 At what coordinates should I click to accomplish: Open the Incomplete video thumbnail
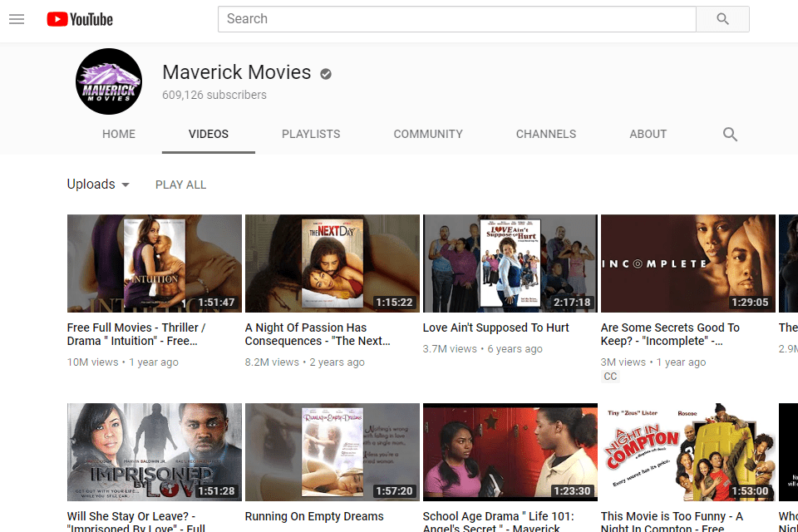(x=687, y=263)
